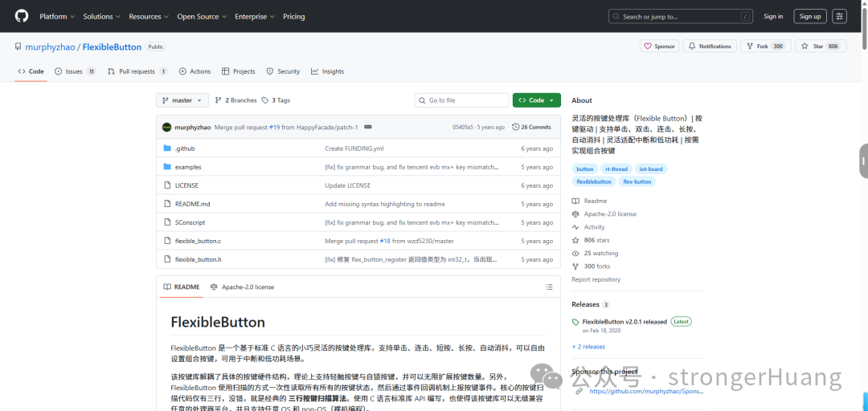Sponsor this repository with heart button

[660, 47]
